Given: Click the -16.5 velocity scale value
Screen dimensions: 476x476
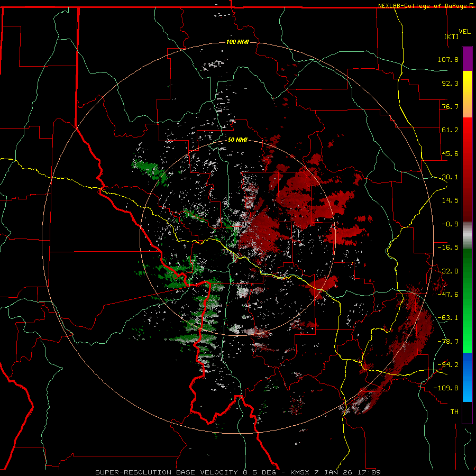Looking at the screenshot, I should 448,248.
